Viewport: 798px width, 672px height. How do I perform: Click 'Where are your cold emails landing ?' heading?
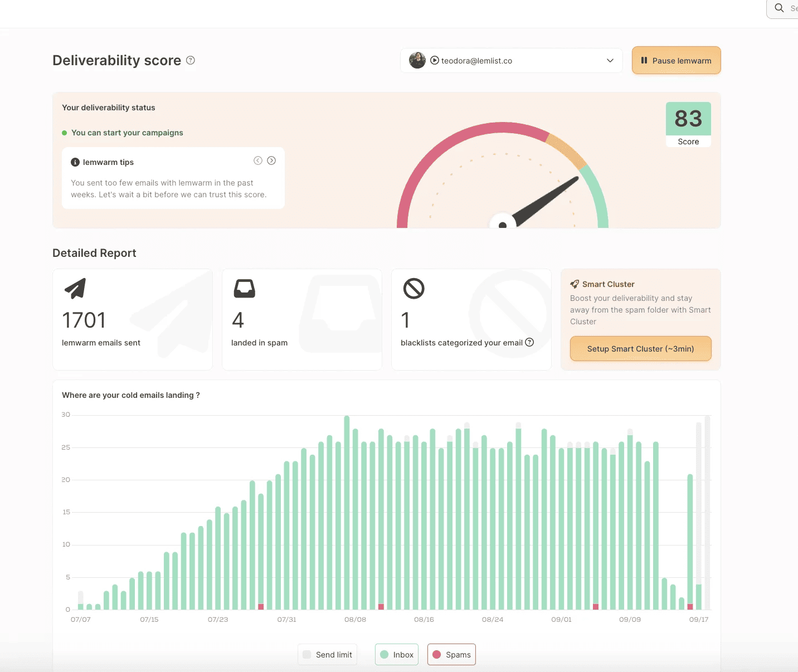(131, 395)
